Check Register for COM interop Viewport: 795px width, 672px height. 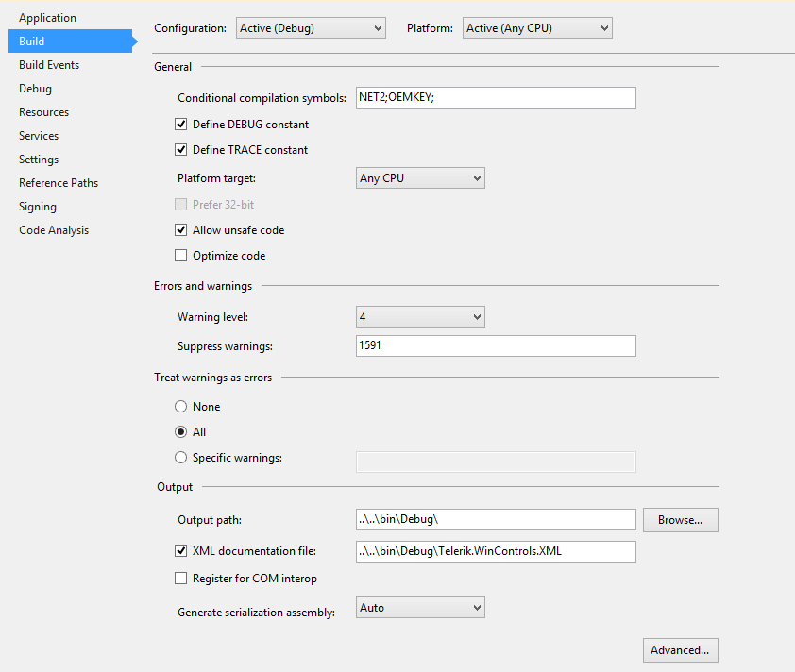(180, 578)
